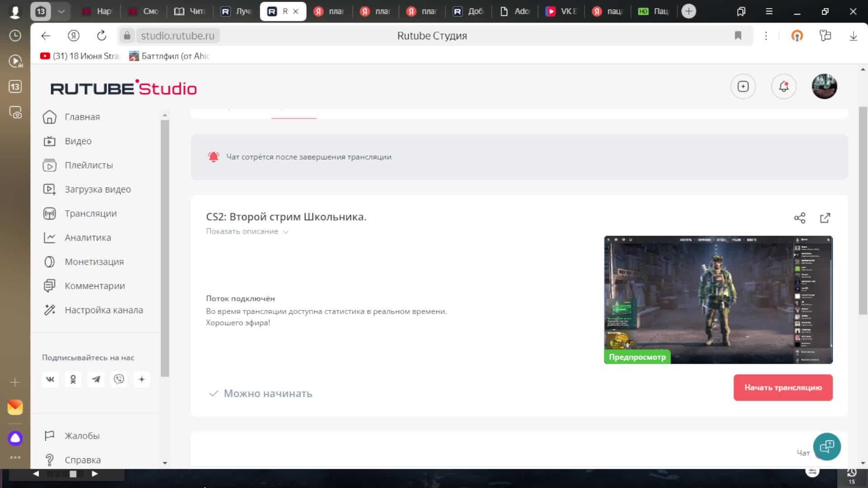Open browser page menu (three dots)
The height and width of the screenshot is (488, 868).
(x=766, y=36)
